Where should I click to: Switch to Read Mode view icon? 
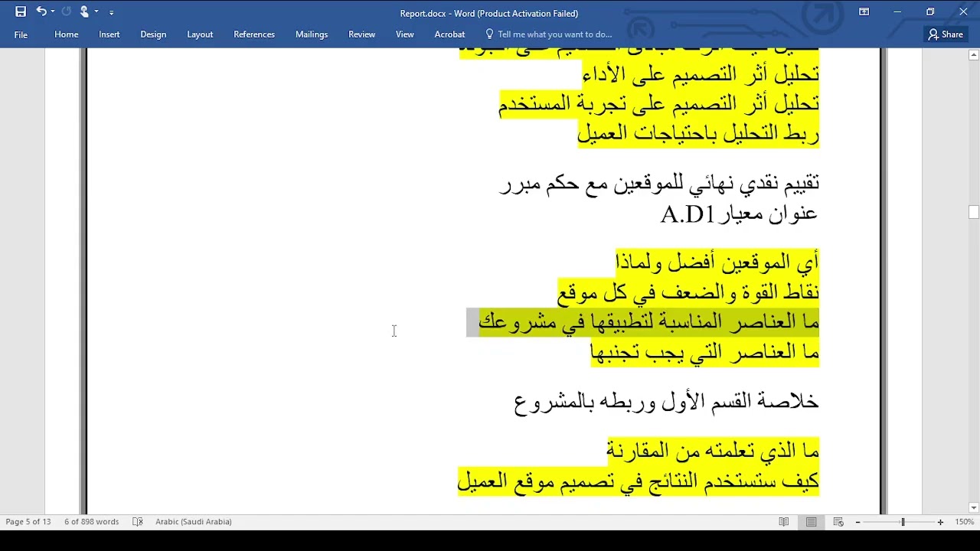click(784, 522)
